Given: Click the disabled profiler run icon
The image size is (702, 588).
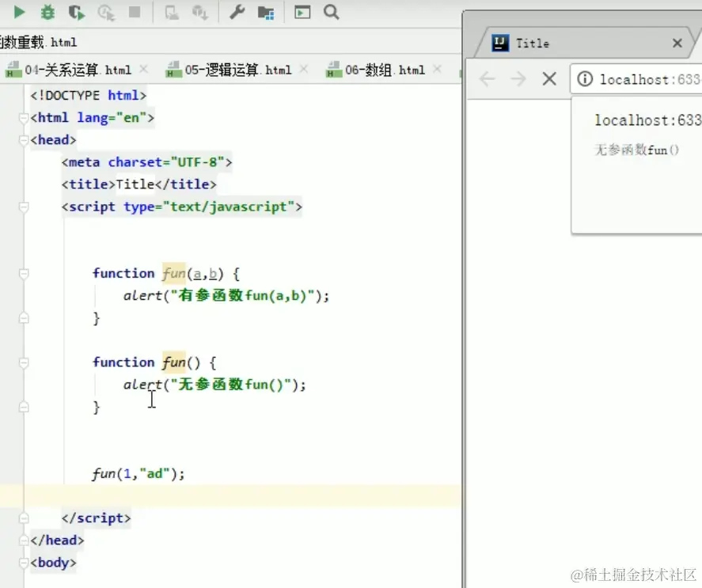Looking at the screenshot, I should (106, 13).
